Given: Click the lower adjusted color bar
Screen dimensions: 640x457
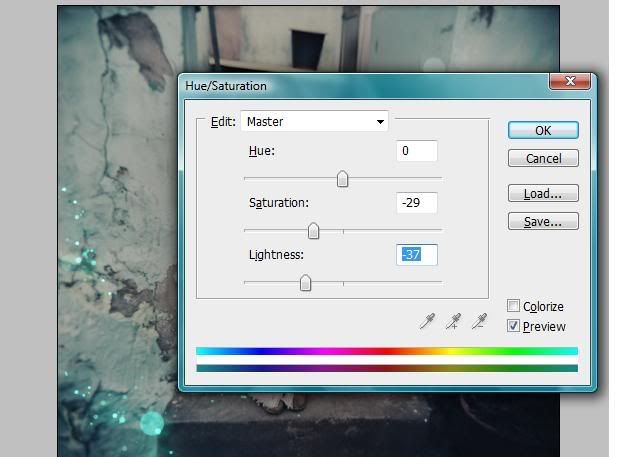Looking at the screenshot, I should 387,368.
